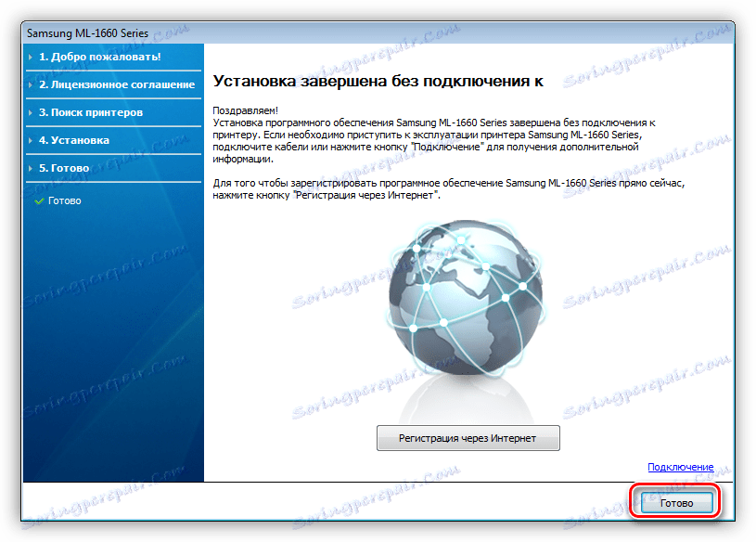Click the green checkmark next to Готово
The width and height of the screenshot is (756, 542).
coord(40,201)
